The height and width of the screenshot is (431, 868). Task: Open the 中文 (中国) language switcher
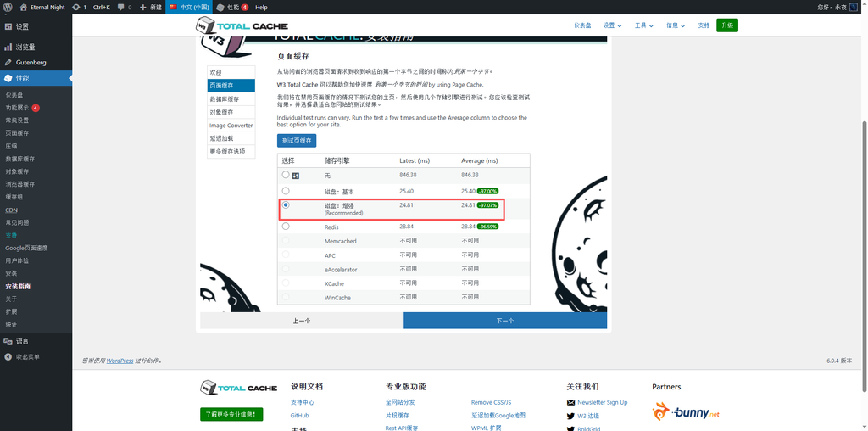(189, 7)
